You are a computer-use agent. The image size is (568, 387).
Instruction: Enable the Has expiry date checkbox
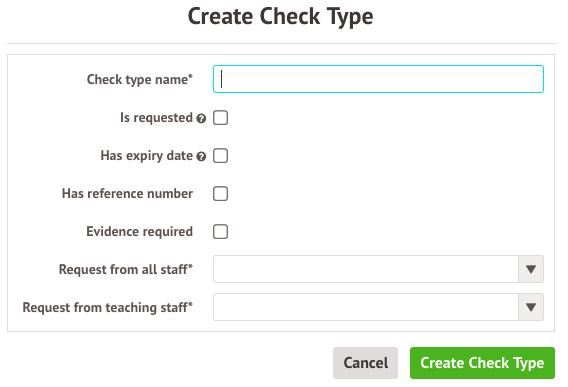[220, 156]
